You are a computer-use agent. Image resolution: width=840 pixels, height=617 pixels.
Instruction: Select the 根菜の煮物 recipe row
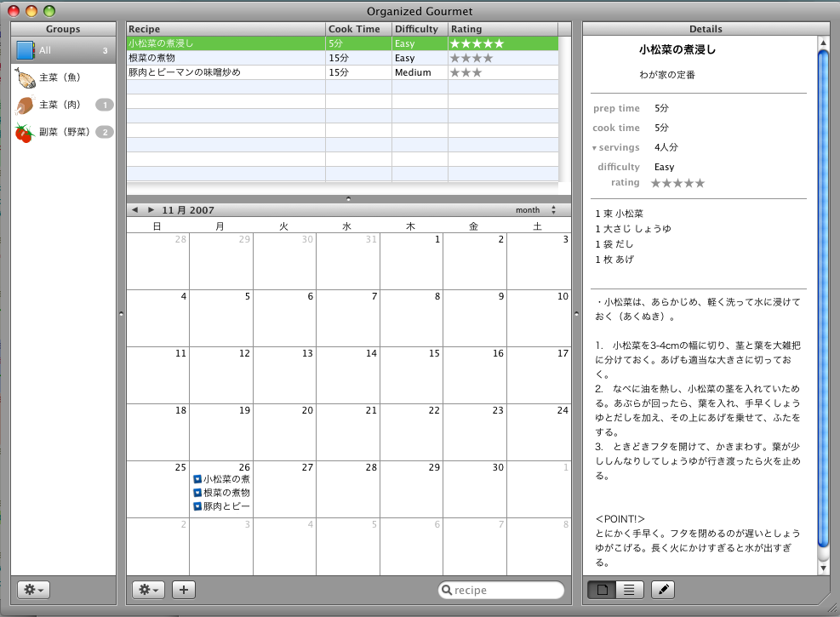tap(226, 58)
